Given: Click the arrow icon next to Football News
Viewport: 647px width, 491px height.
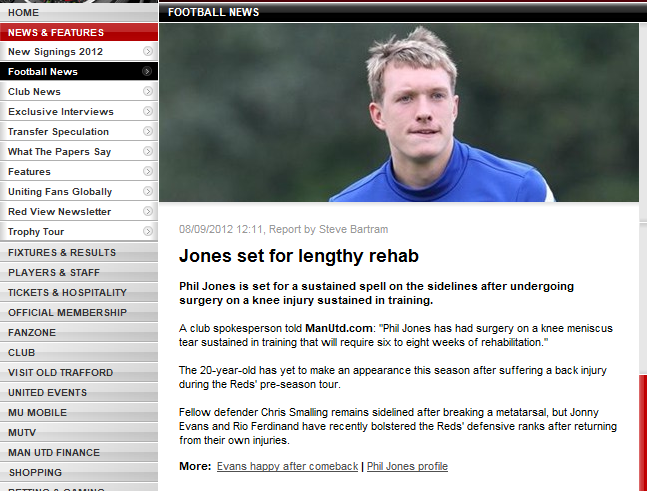Looking at the screenshot, I should tap(146, 71).
